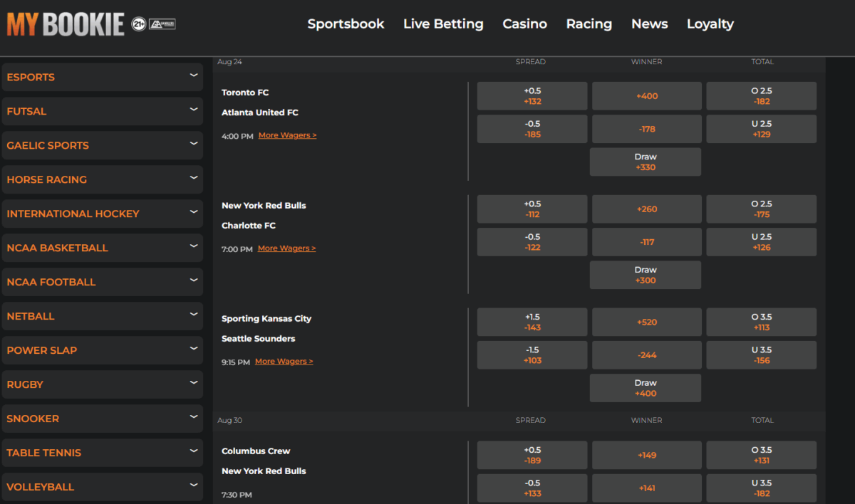Image resolution: width=855 pixels, height=504 pixels.
Task: Bet Atlanta United spread -0.5 -185
Action: point(532,129)
